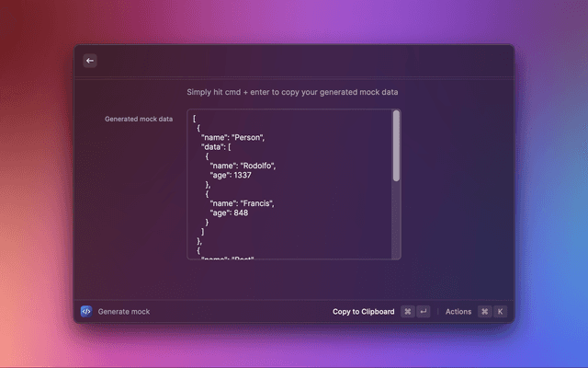Click the Command key icon next to Actions
The image size is (588, 368).
485,312
